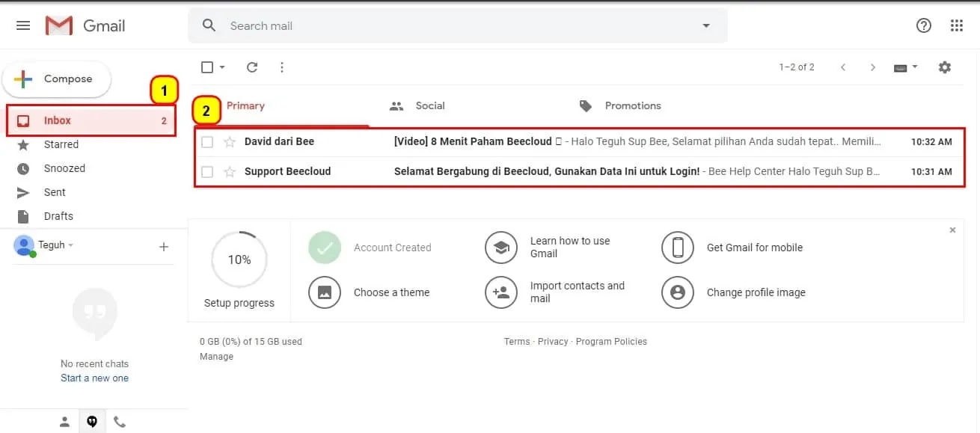Viewport: 980px width, 433px height.
Task: Open the Inbox folder
Action: (91, 120)
